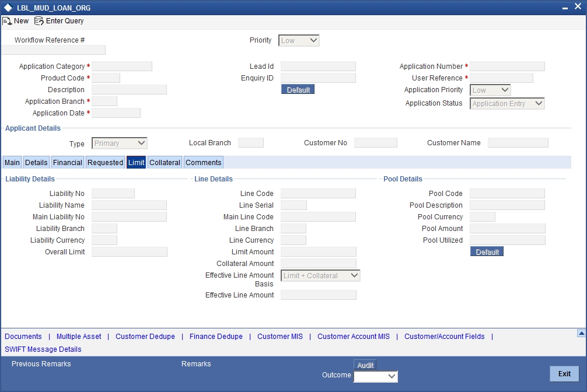Click the Liability Currency field
587x392 pixels.
(104, 240)
